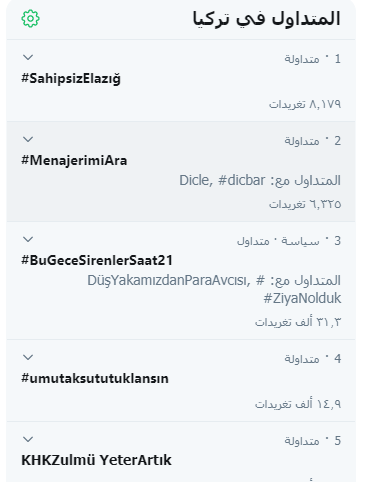Show more options for #umutaksututuklansın
The image size is (368, 482).
pyautogui.click(x=28, y=357)
